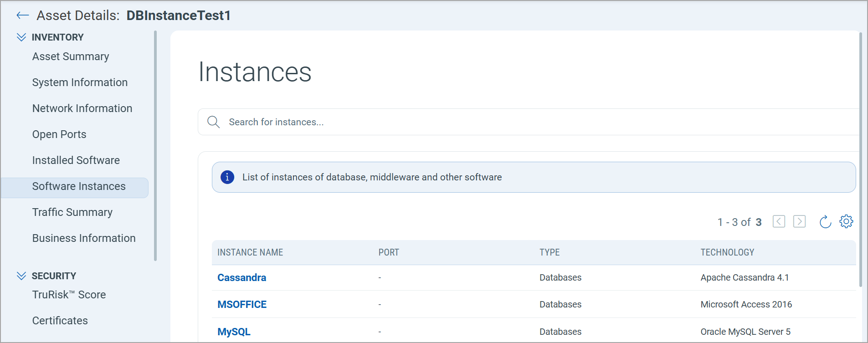The height and width of the screenshot is (343, 868).
Task: Open Traffic Summary page
Action: 72,212
